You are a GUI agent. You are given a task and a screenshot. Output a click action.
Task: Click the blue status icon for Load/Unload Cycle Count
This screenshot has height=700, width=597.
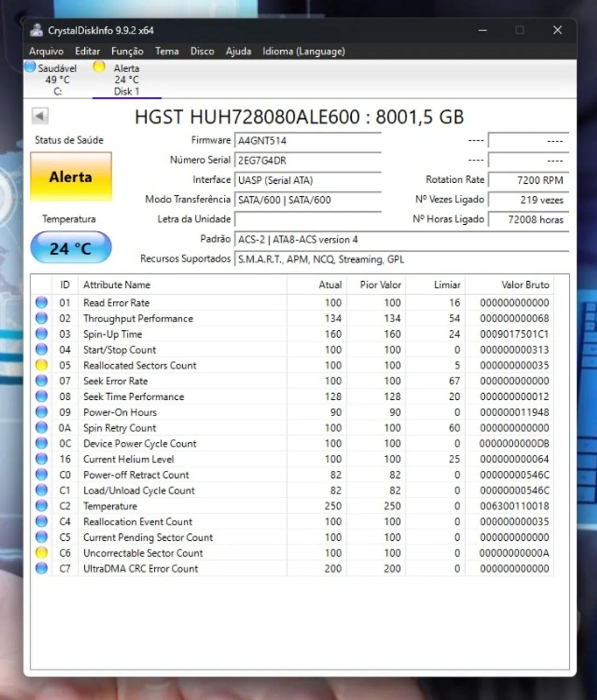(42, 491)
